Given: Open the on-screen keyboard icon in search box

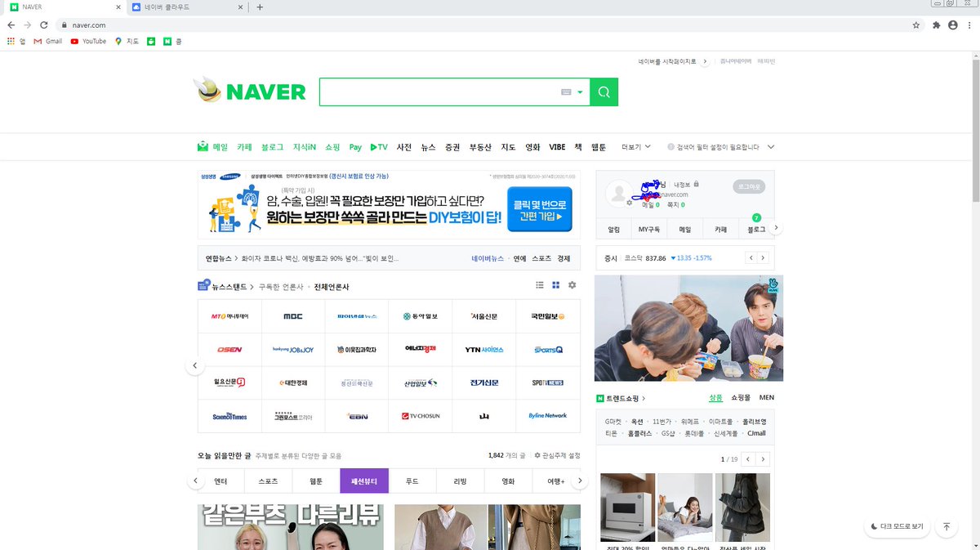Looking at the screenshot, I should [566, 92].
